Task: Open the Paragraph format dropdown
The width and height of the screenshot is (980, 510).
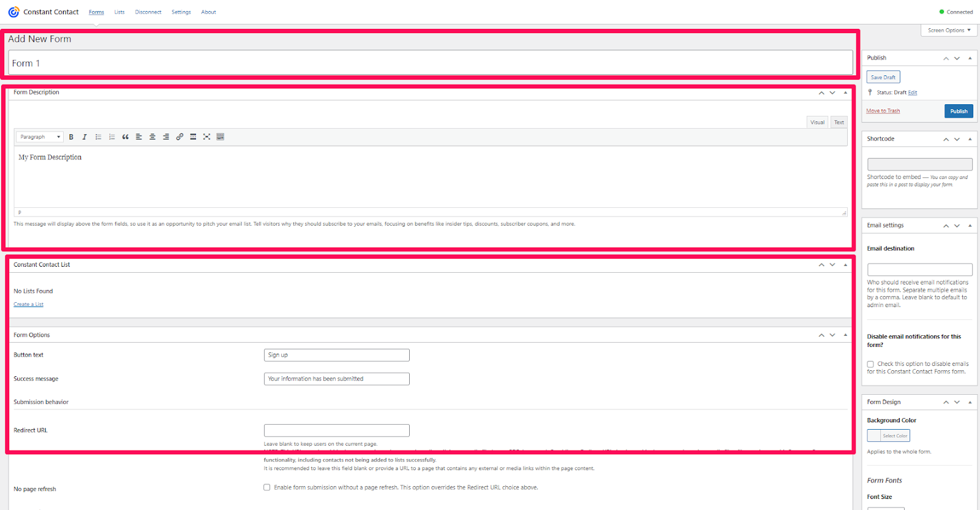Action: tap(40, 137)
